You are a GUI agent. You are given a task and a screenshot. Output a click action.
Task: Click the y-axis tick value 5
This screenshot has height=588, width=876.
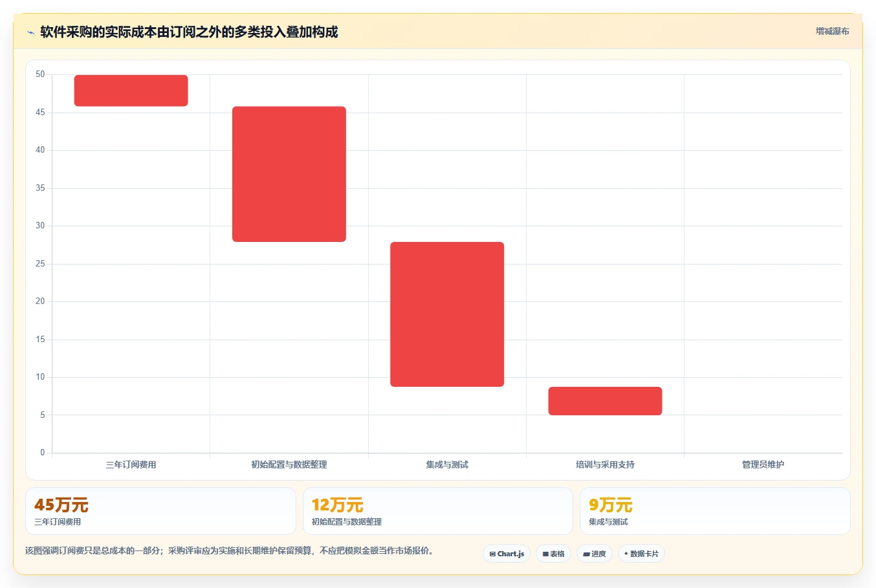pyautogui.click(x=43, y=415)
